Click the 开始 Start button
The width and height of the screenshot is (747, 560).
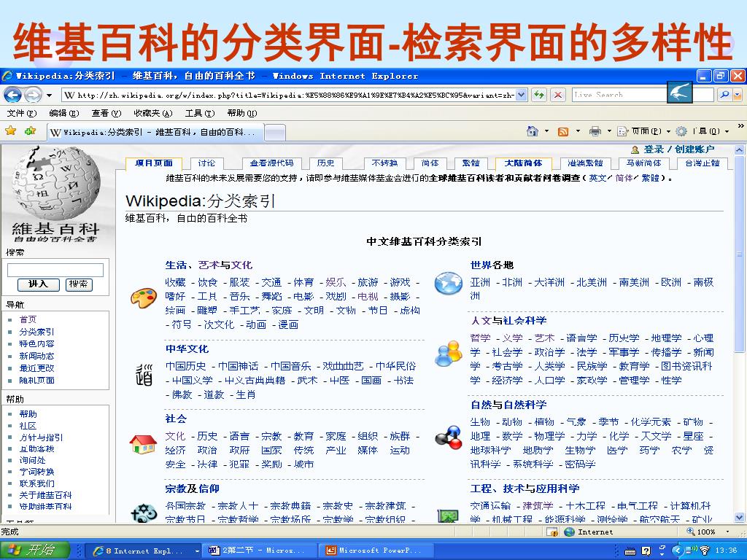(35, 551)
